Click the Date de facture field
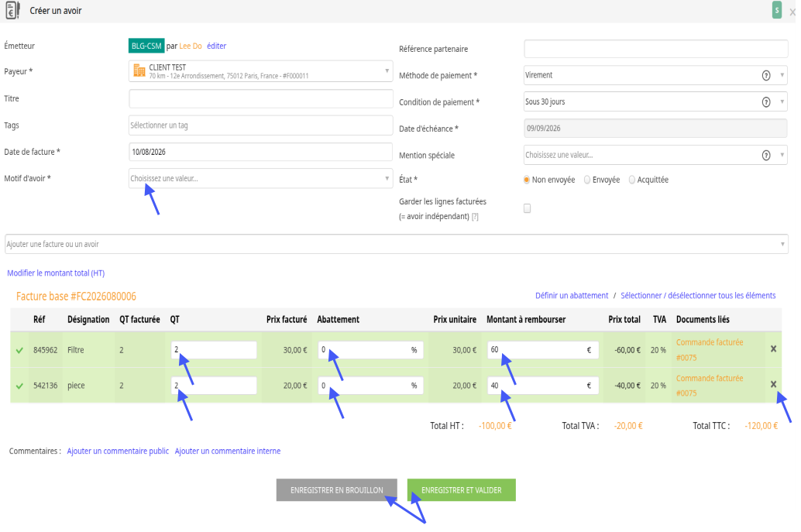The width and height of the screenshot is (801, 532). tap(260, 152)
